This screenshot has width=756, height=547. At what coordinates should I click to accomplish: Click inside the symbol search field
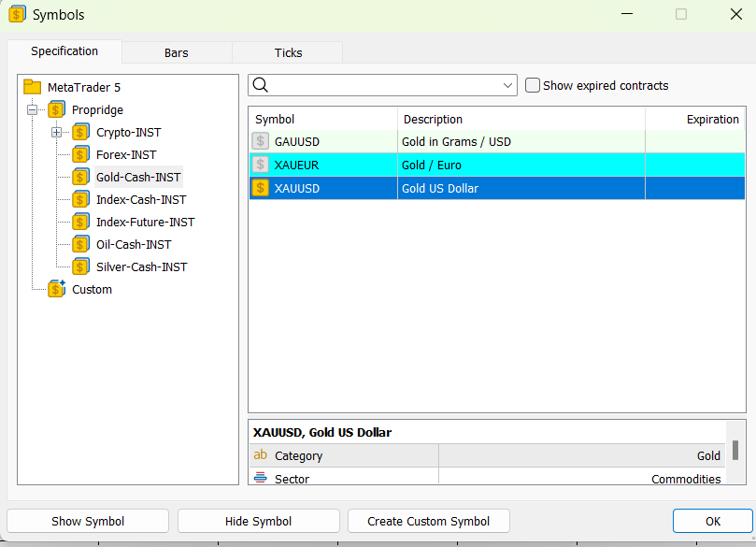point(383,85)
